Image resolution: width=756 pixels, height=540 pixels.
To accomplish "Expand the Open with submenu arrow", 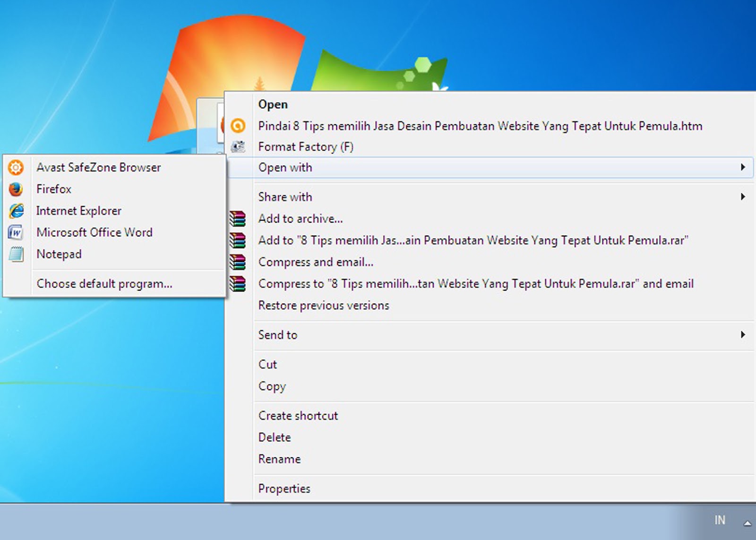I will coord(743,167).
